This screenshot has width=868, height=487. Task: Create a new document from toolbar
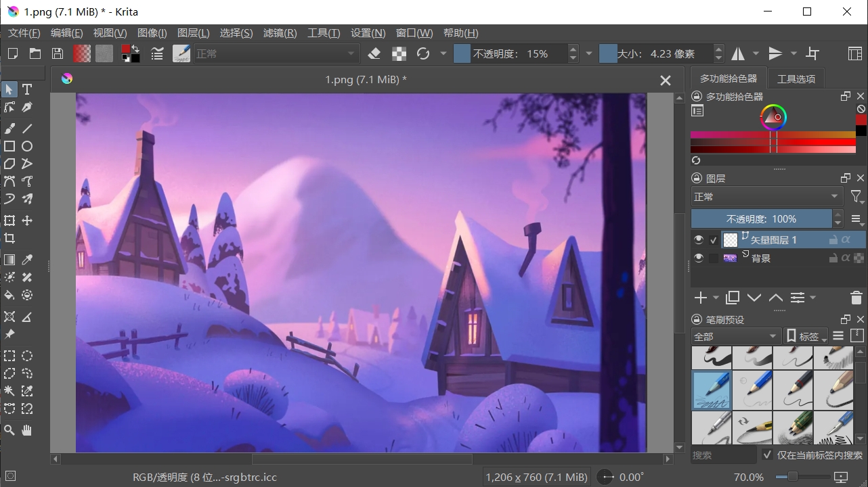[12, 53]
